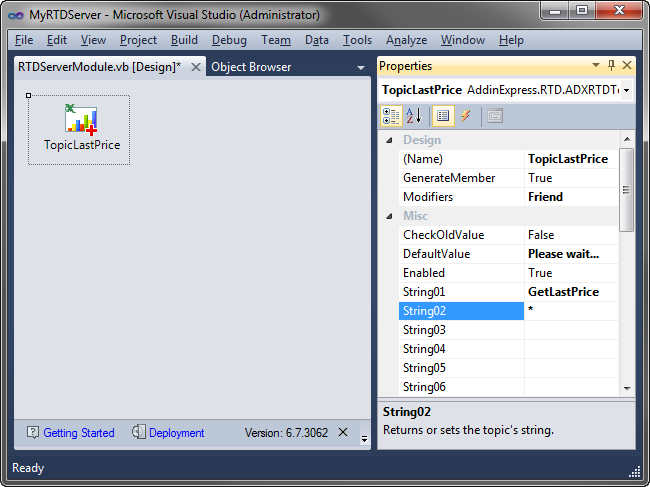
Task: Select the String03 property
Action: pos(461,330)
